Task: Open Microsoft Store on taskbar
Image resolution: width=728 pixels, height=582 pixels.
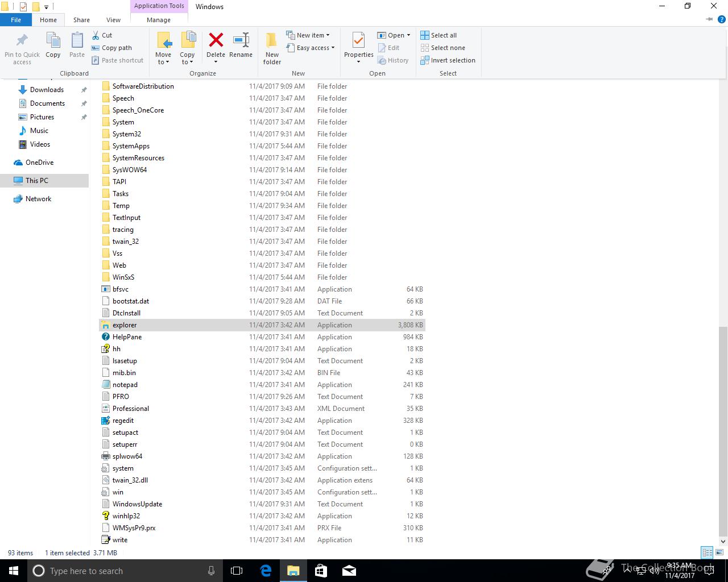Action: (321, 571)
